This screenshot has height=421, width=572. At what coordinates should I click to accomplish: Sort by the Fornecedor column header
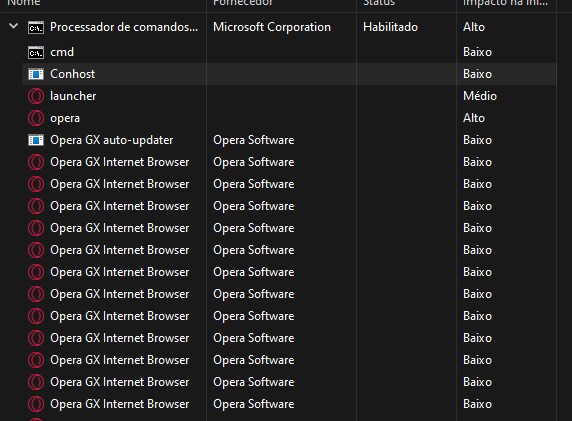tap(243, 3)
